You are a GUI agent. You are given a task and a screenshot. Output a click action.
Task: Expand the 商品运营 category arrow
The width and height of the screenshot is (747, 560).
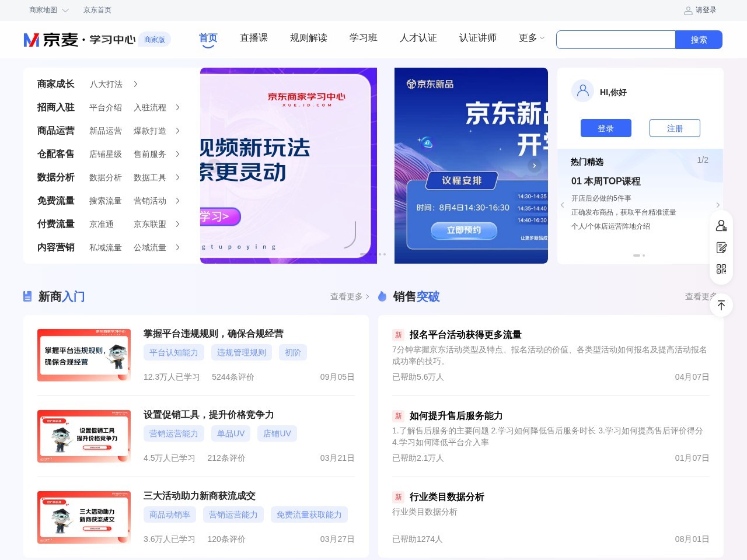pos(177,131)
